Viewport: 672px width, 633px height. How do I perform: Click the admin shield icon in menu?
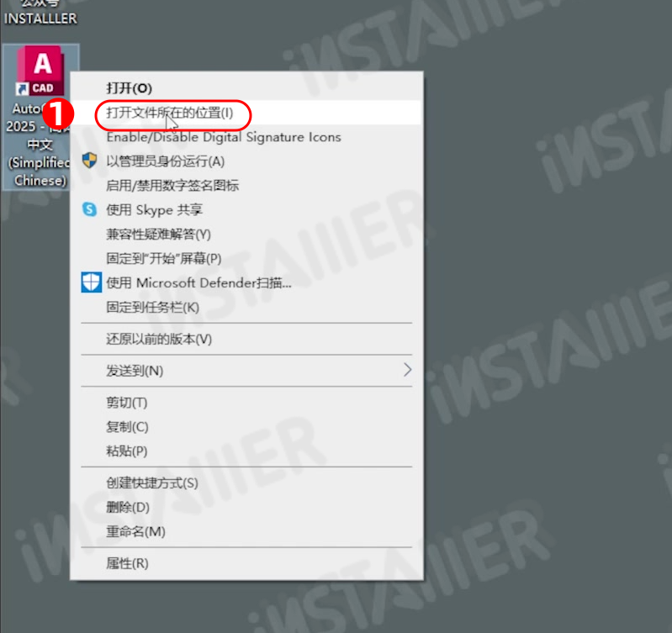[x=89, y=161]
